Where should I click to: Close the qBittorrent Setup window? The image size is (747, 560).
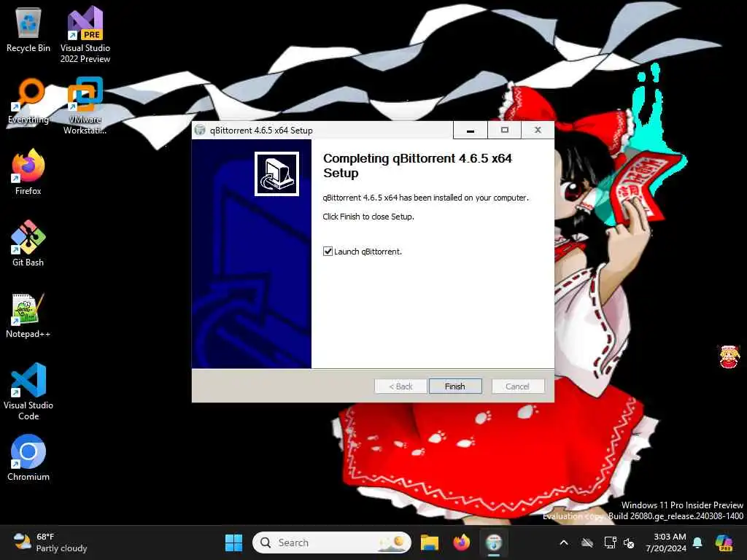point(538,130)
